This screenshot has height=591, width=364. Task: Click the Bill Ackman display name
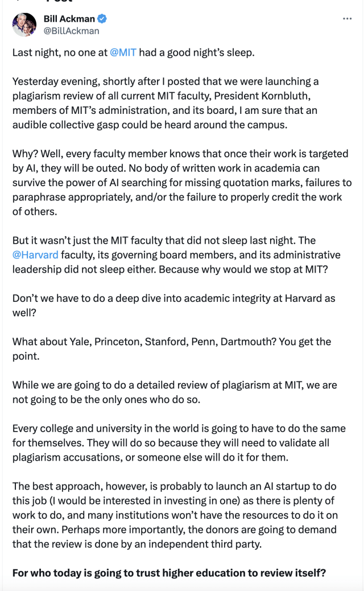tap(69, 18)
